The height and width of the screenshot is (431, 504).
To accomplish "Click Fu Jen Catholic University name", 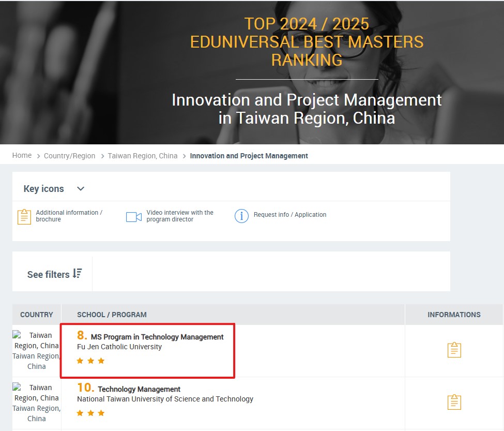I will click(x=119, y=347).
